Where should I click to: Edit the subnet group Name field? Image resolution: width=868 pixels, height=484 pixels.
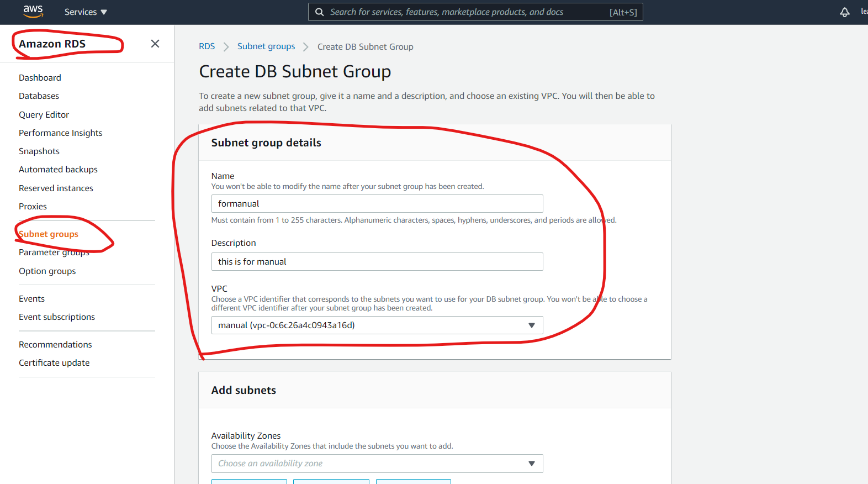377,203
